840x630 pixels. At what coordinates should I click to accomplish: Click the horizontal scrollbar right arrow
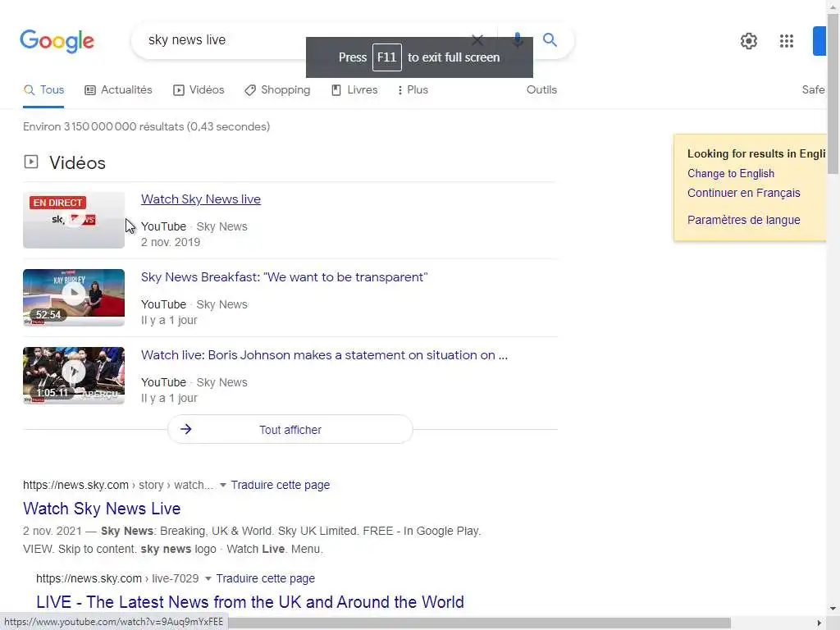click(x=819, y=623)
